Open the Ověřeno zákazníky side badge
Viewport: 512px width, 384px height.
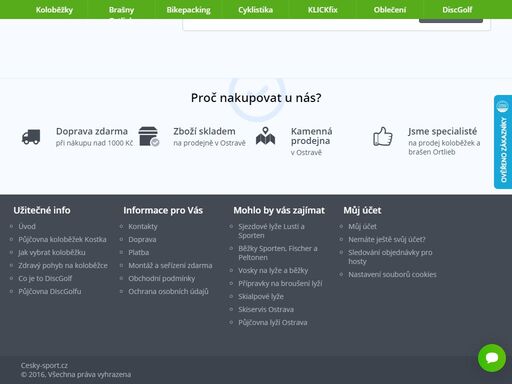[x=503, y=142]
